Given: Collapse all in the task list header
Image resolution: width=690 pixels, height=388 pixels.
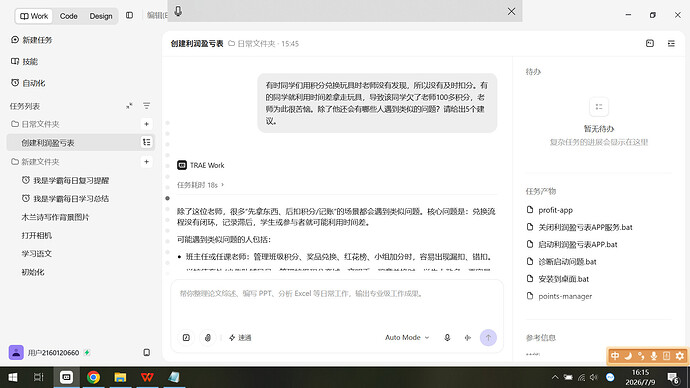Looking at the screenshot, I should (129, 106).
